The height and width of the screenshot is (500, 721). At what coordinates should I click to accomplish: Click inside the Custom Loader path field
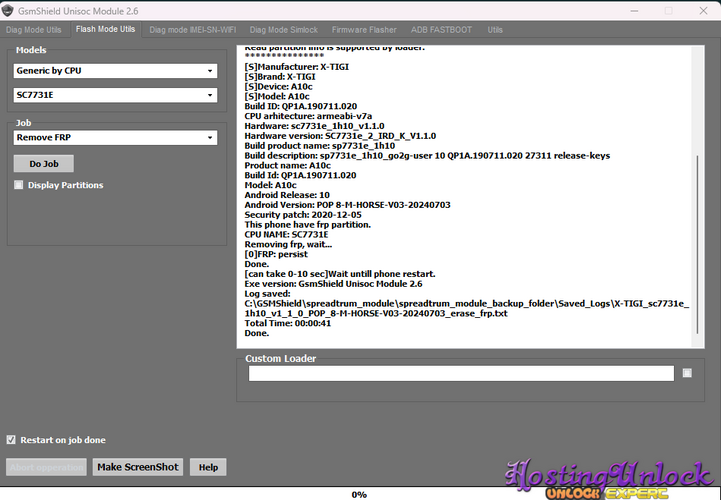point(461,373)
